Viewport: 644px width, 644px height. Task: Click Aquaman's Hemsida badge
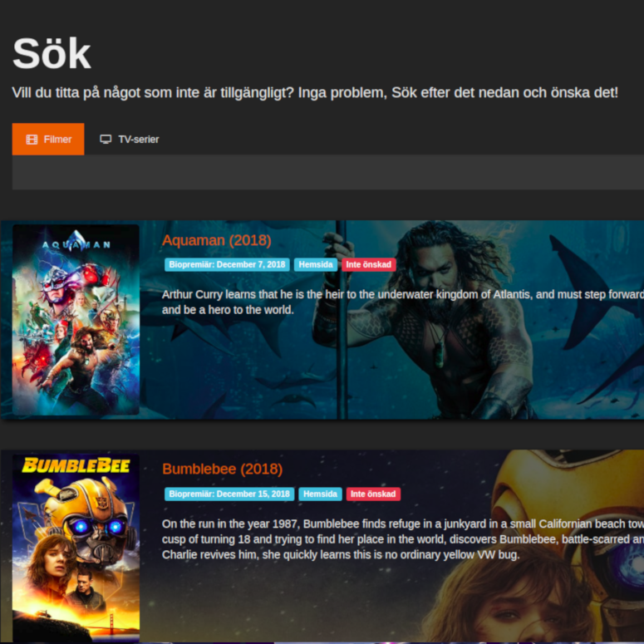(316, 264)
